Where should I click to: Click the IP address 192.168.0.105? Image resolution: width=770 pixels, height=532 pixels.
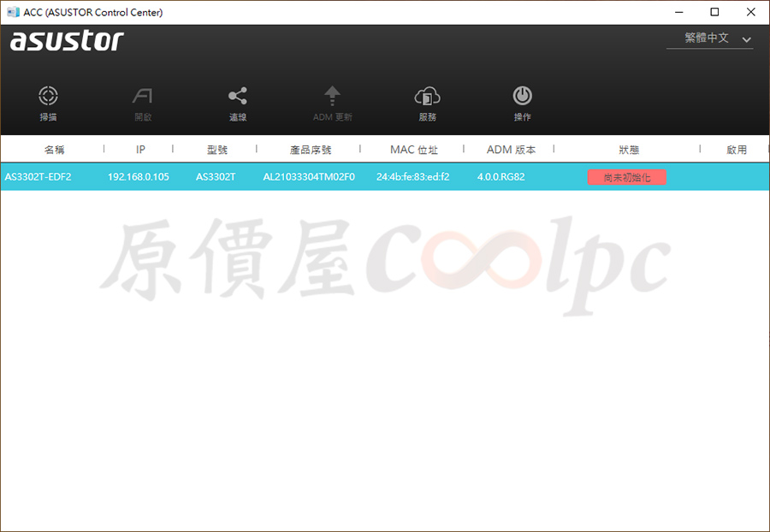click(x=138, y=177)
